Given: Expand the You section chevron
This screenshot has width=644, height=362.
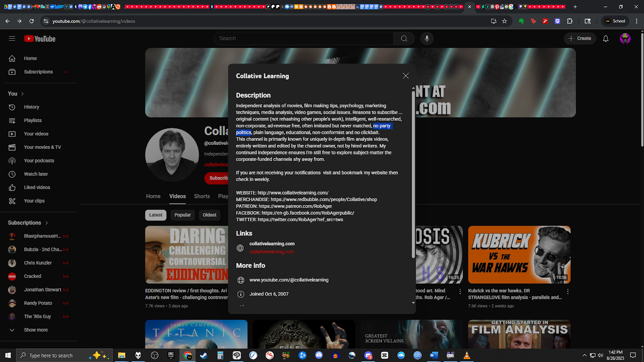Looking at the screenshot, I should [x=23, y=94].
